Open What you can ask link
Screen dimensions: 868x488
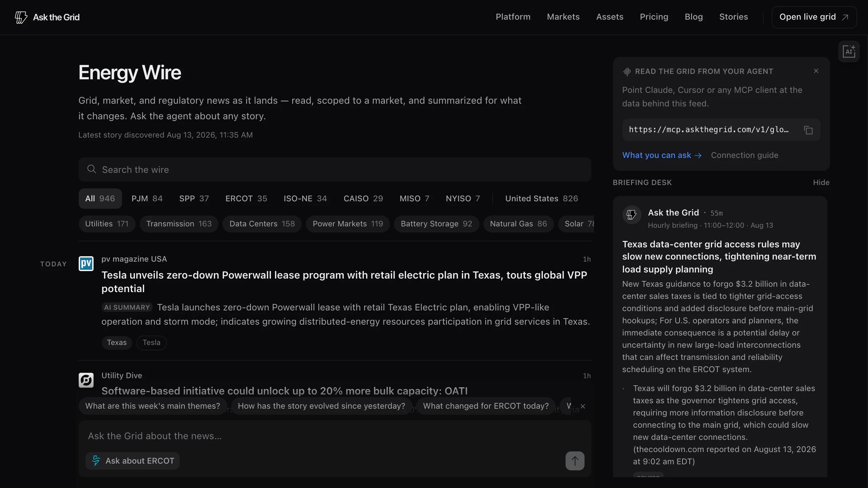(662, 155)
